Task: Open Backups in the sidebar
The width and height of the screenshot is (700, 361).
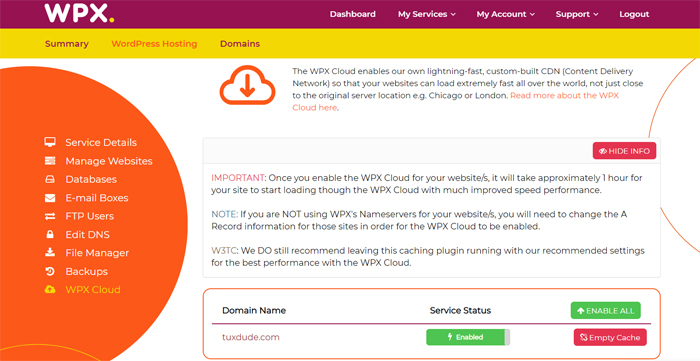Action: tap(87, 271)
